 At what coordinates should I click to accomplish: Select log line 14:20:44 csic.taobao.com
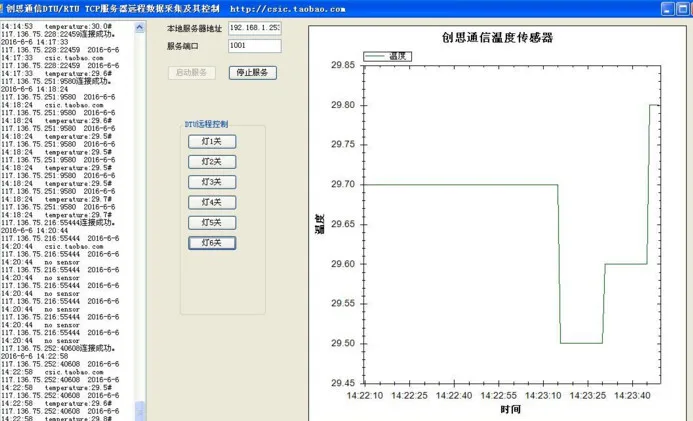pos(52,246)
